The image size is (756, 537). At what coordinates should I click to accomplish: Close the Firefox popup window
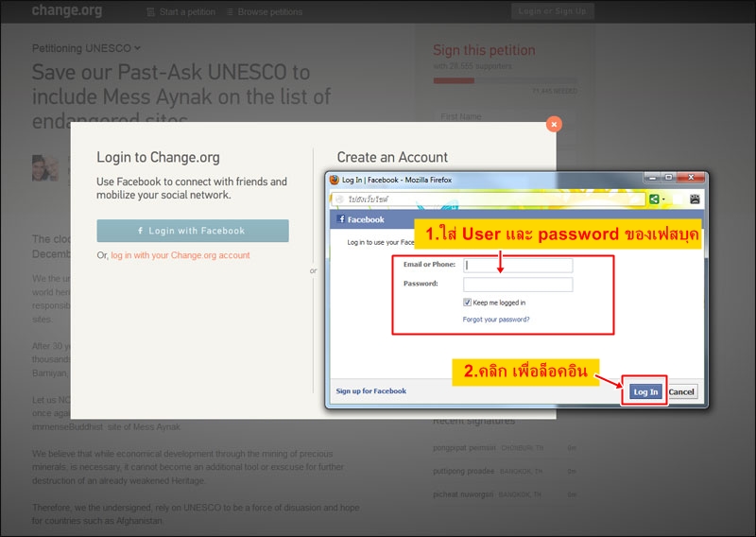691,178
